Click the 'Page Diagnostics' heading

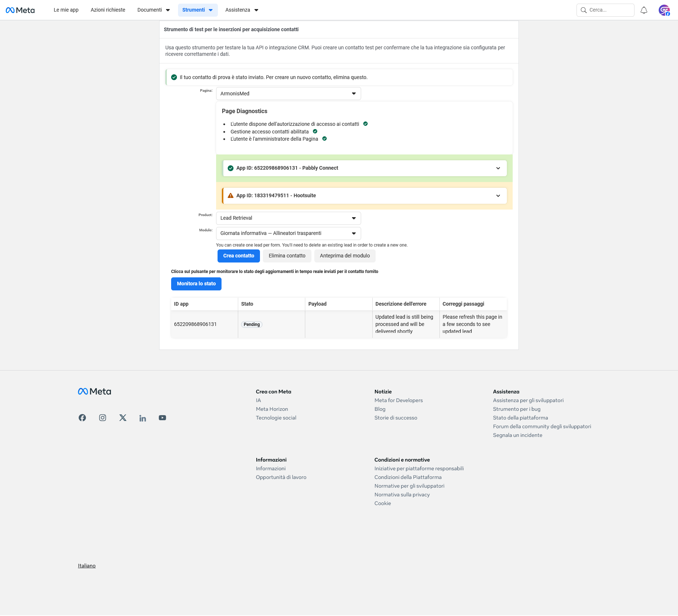click(x=245, y=111)
